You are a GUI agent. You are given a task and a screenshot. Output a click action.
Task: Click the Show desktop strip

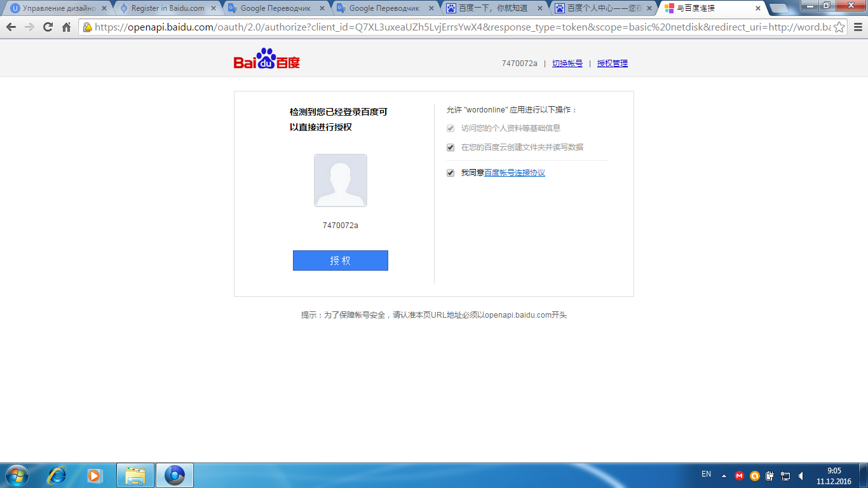864,475
